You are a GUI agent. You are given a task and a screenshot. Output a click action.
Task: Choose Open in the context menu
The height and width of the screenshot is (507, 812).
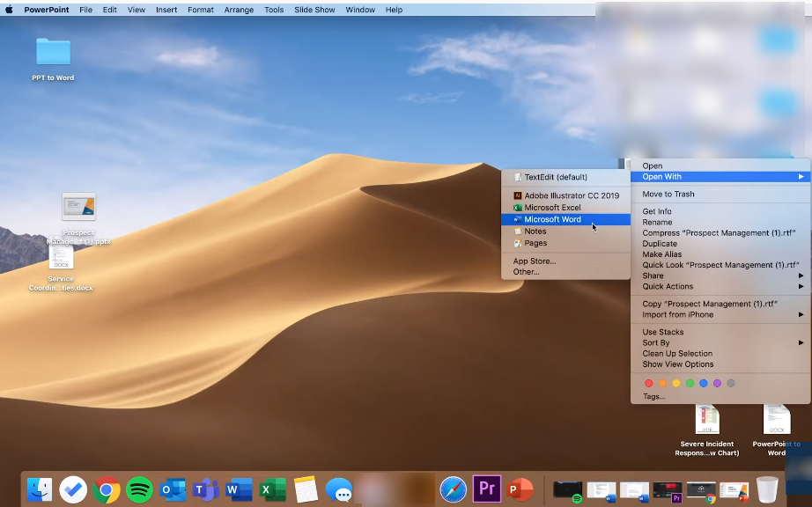click(x=720, y=166)
